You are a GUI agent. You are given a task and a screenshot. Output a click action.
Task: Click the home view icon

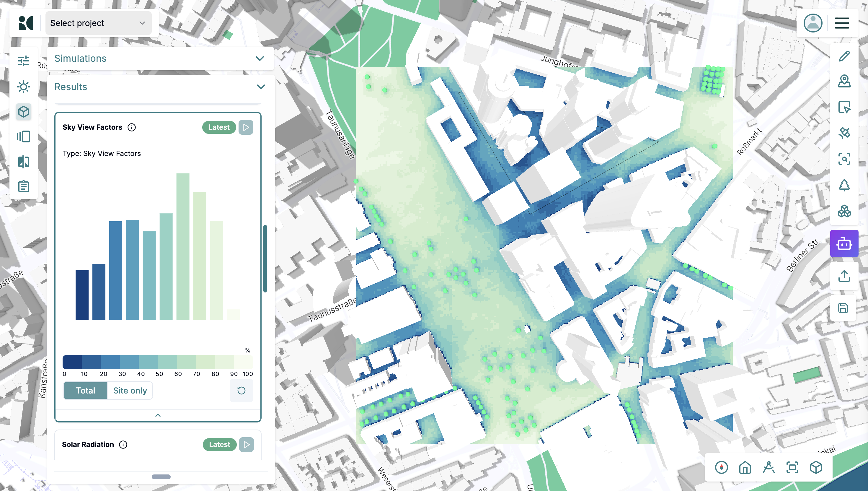745,467
